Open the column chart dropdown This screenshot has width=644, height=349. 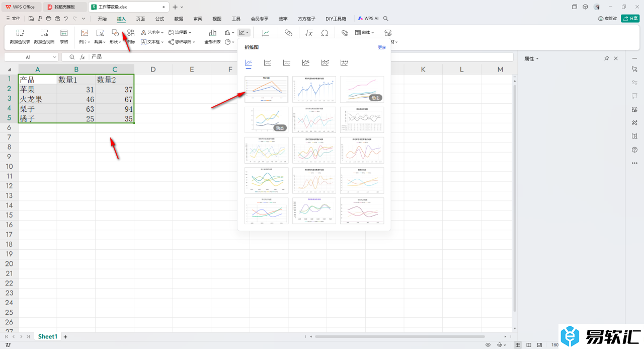pyautogui.click(x=229, y=32)
